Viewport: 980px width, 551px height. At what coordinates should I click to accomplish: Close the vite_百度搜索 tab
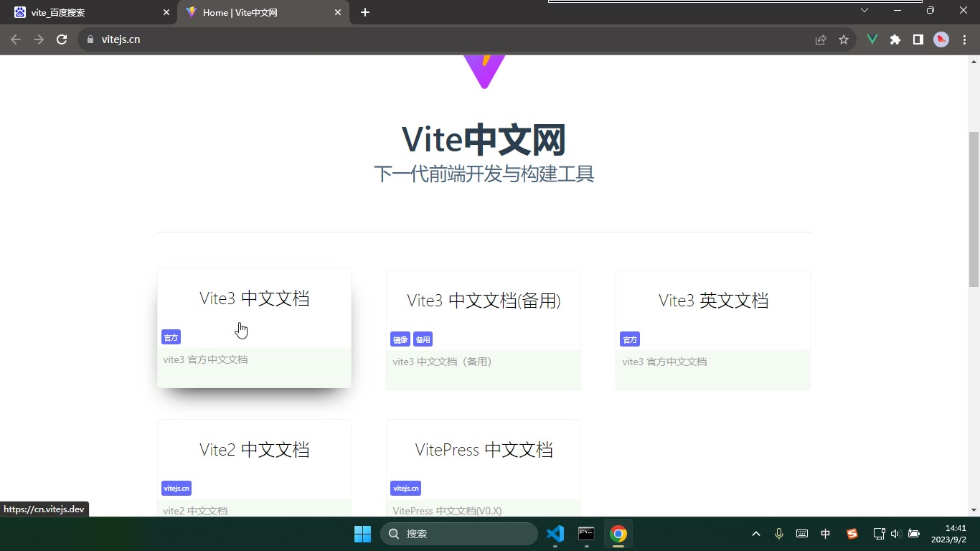tap(166, 12)
